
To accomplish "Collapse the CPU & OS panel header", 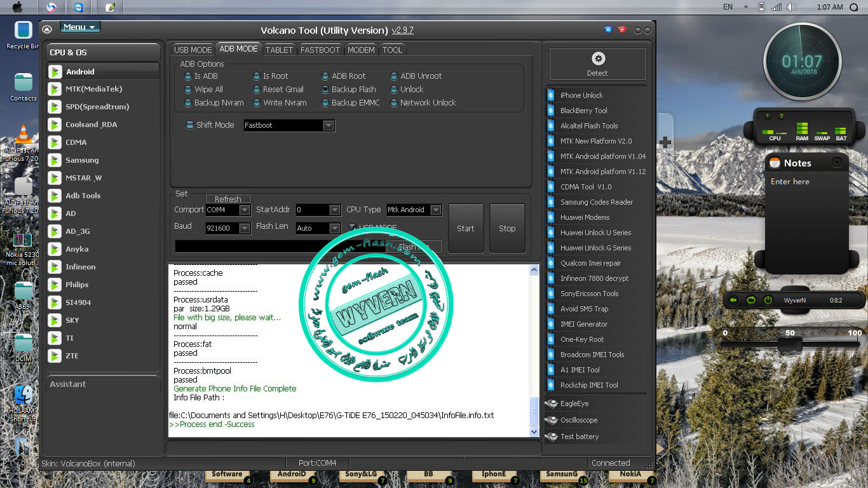I will (x=104, y=52).
